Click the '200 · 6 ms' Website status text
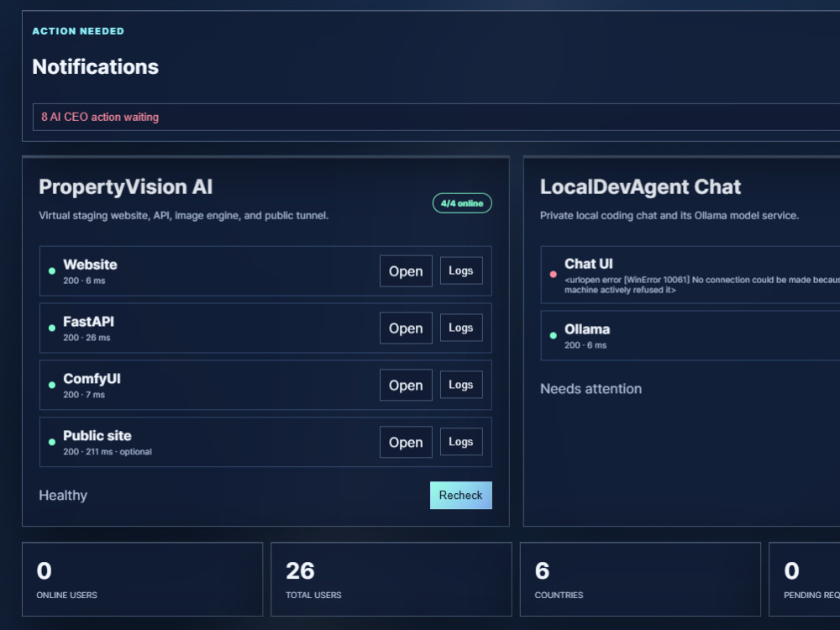 (x=84, y=281)
